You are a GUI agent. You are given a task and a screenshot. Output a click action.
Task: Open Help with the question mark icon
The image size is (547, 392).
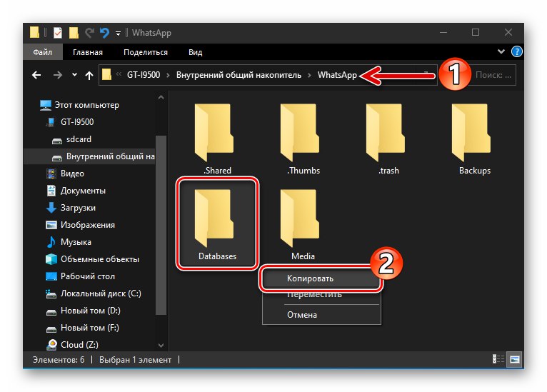click(x=516, y=51)
